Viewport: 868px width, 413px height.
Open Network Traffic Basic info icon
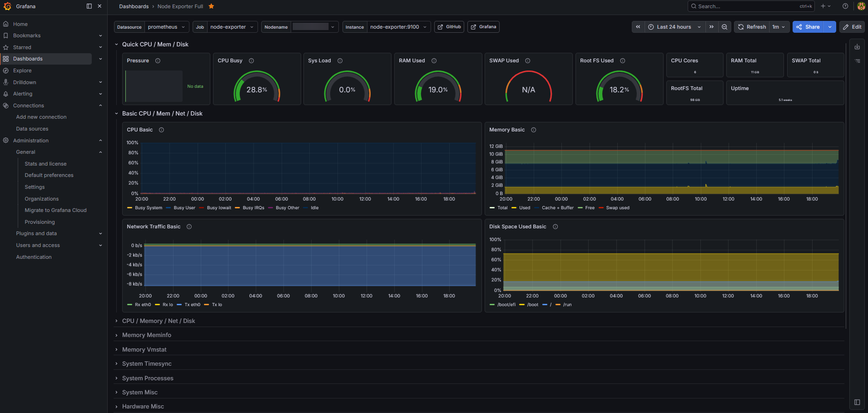(x=189, y=227)
